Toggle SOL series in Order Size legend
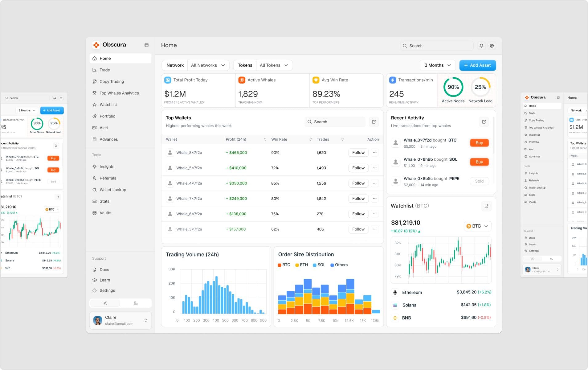588x370 pixels. [x=319, y=265]
